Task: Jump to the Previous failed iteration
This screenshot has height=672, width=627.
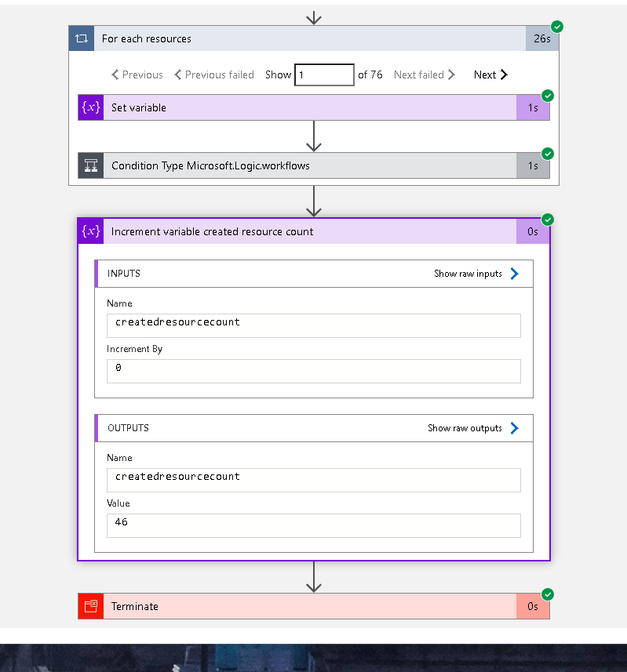Action: tap(214, 74)
